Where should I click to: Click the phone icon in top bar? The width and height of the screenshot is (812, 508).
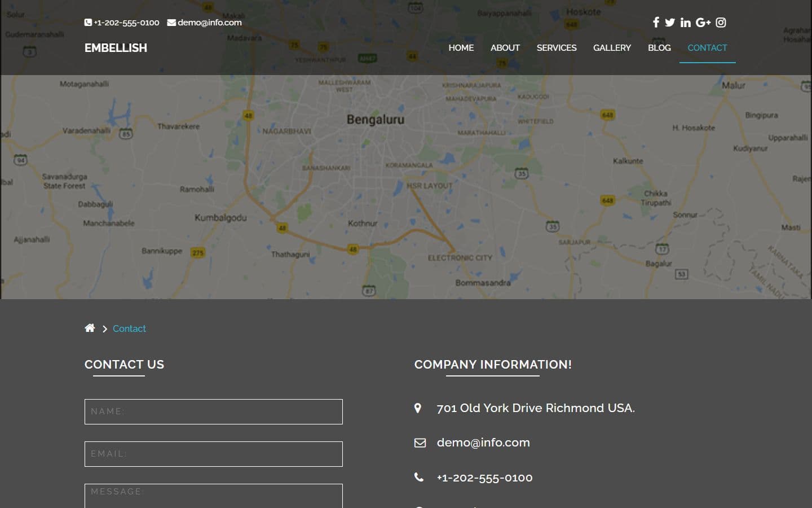88,23
